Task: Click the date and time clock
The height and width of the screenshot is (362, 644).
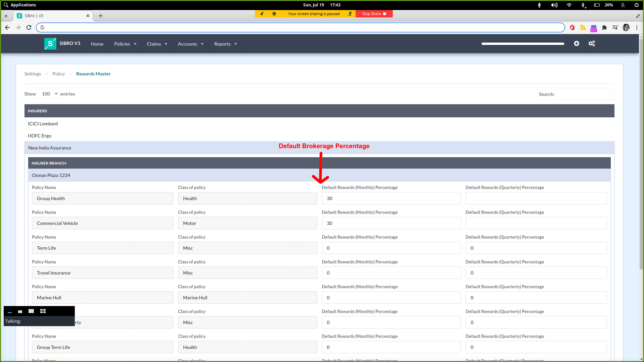Action: point(321,5)
